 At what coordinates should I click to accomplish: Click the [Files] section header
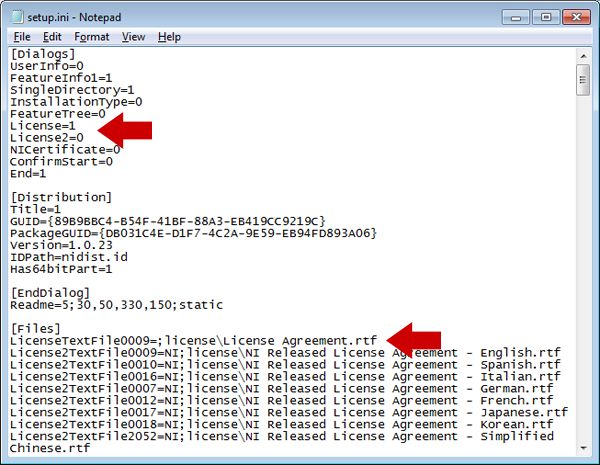(x=36, y=329)
